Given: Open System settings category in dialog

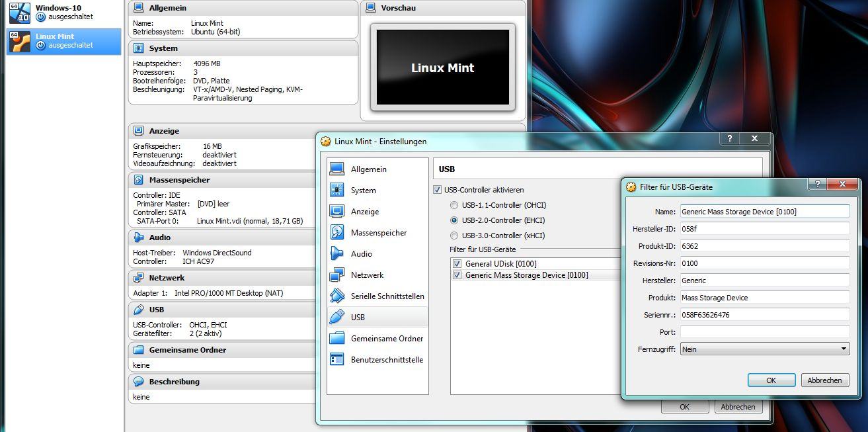Looking at the screenshot, I should coord(378,191).
